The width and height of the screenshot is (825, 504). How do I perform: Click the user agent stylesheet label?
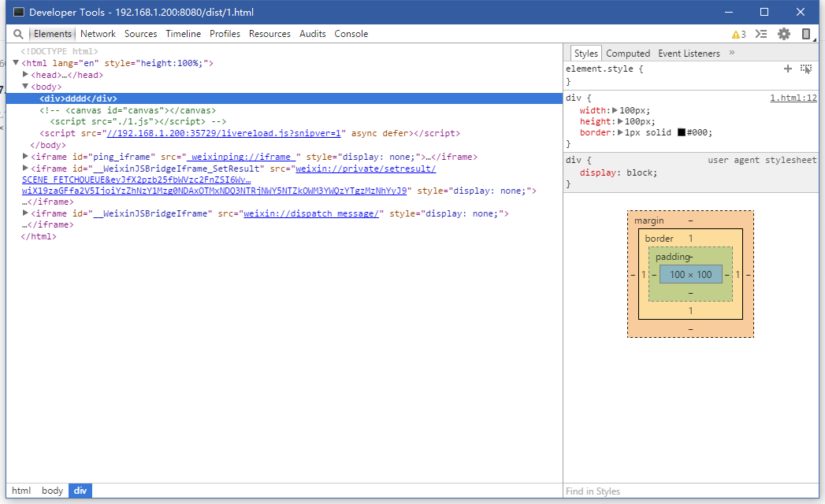(762, 160)
